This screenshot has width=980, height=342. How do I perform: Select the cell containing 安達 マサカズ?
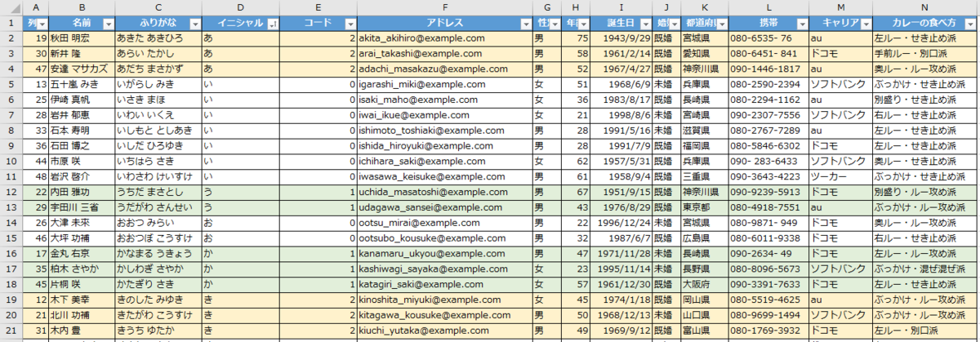point(82,69)
